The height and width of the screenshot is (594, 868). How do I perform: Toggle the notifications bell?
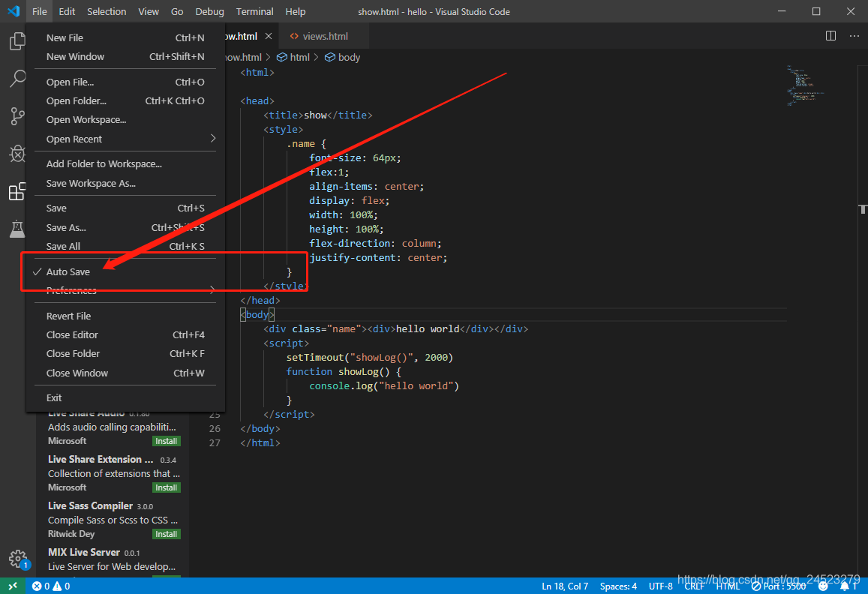tap(845, 586)
